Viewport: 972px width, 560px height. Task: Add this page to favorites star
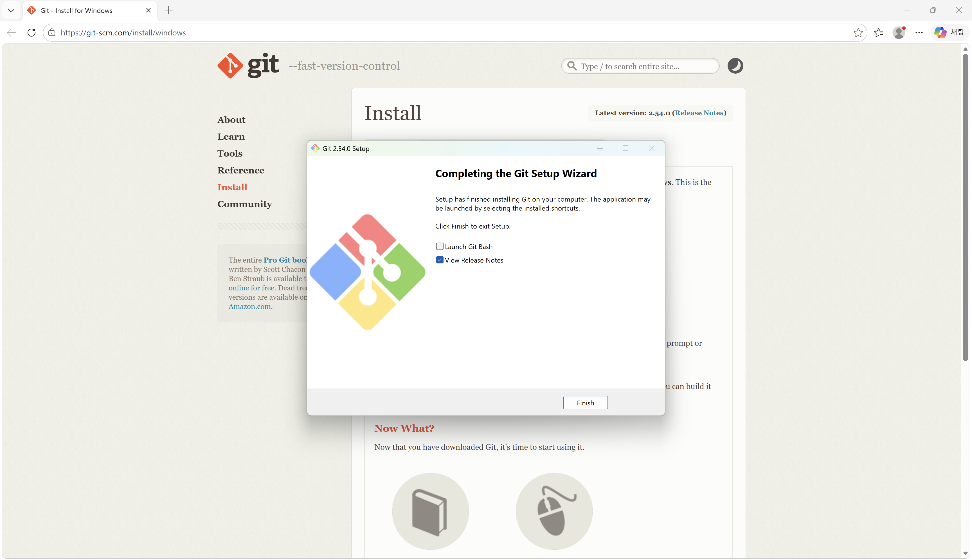(x=858, y=33)
